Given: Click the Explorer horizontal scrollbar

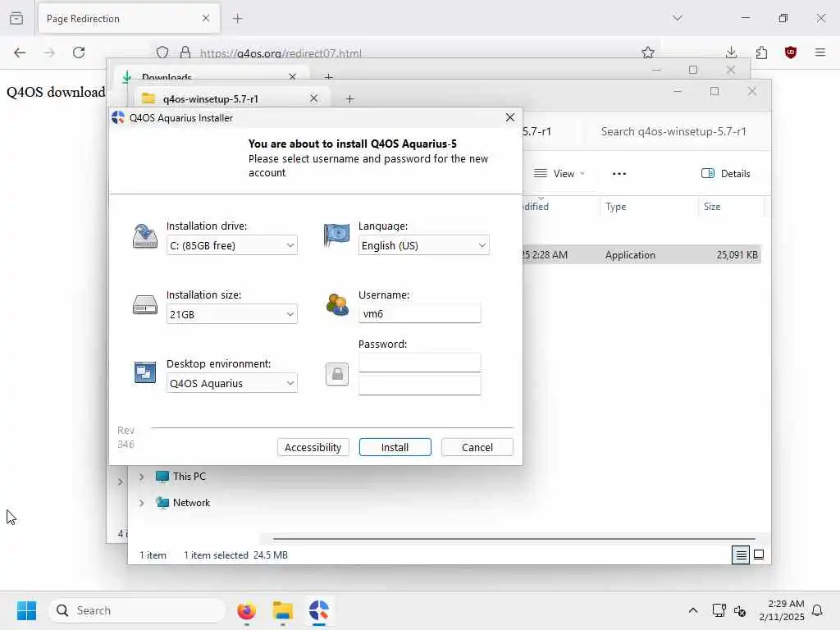Looking at the screenshot, I should coord(514,539).
